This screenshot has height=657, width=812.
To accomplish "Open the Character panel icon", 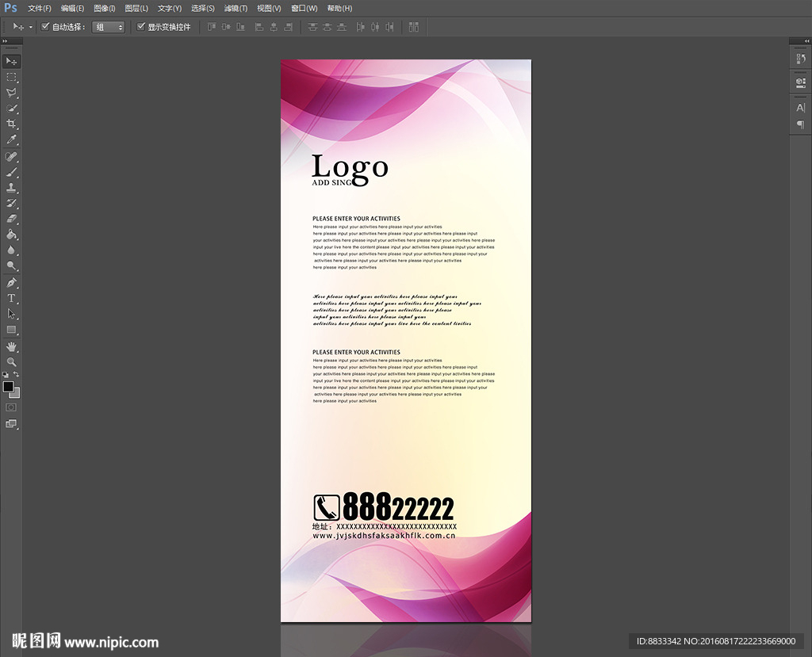I will (801, 108).
